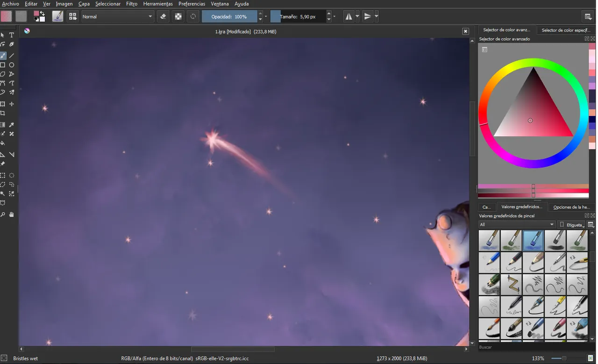Select the Freehand Brush tool

click(3, 56)
